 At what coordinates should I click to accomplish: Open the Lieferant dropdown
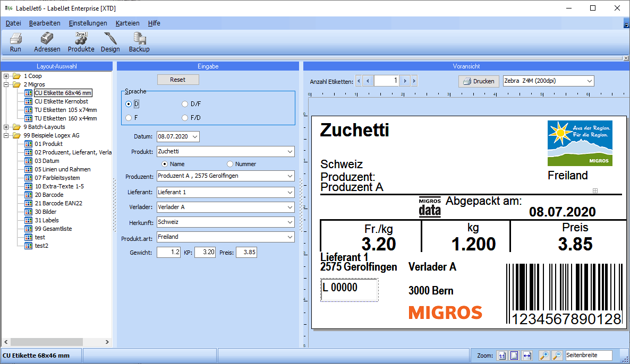(x=290, y=192)
